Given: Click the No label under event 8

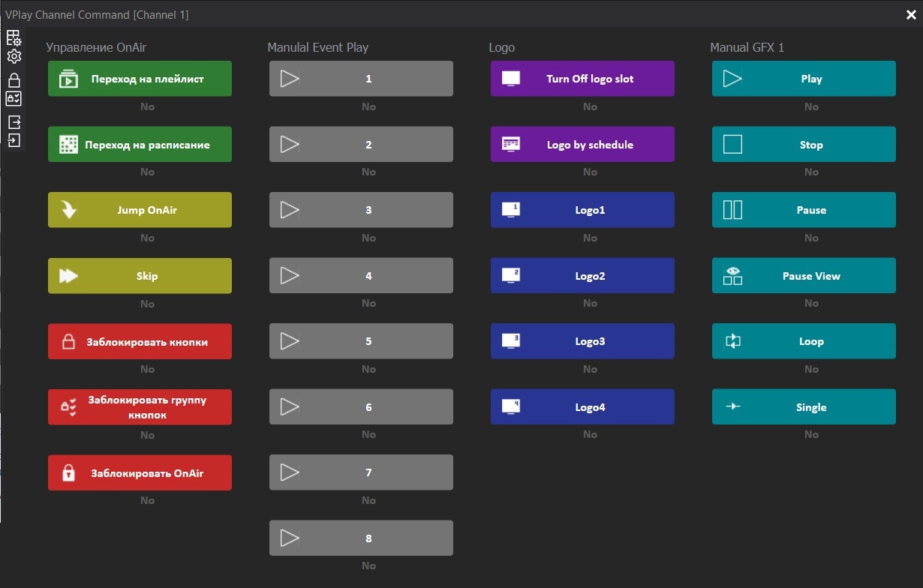Looking at the screenshot, I should pos(368,565).
